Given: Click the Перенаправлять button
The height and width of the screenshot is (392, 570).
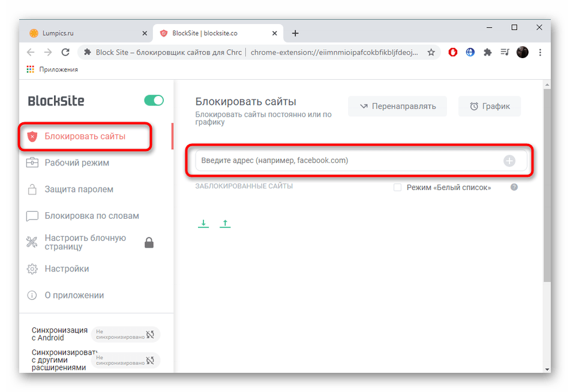Looking at the screenshot, I should 397,106.
